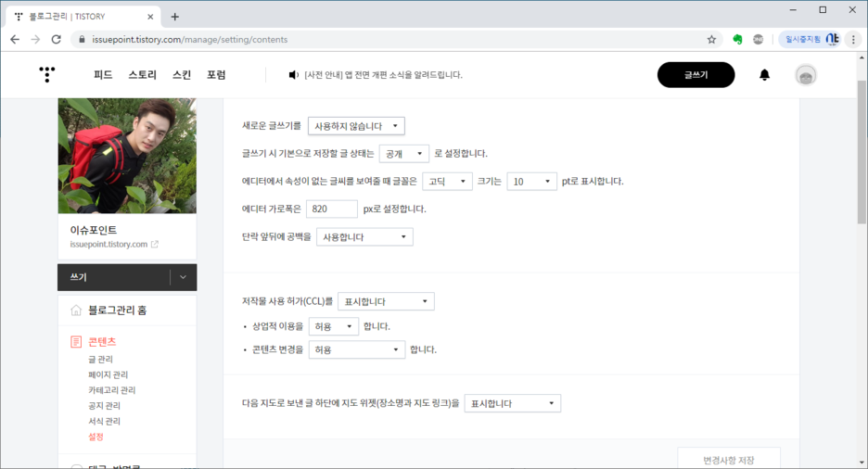Click the announcement speaker icon
The width and height of the screenshot is (868, 469).
pos(293,75)
